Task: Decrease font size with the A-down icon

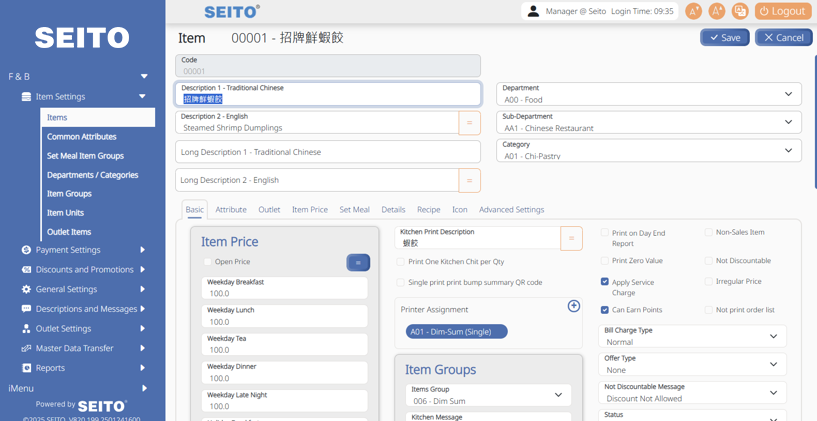Action: 693,11
